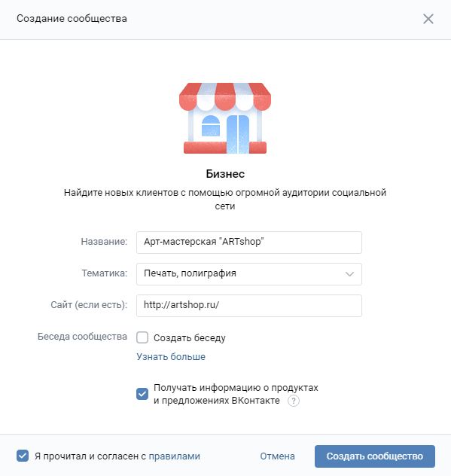Open the Узнать больше link

click(x=171, y=356)
